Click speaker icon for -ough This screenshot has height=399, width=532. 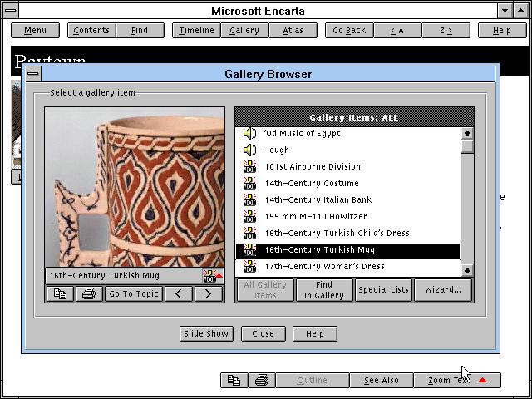(250, 150)
